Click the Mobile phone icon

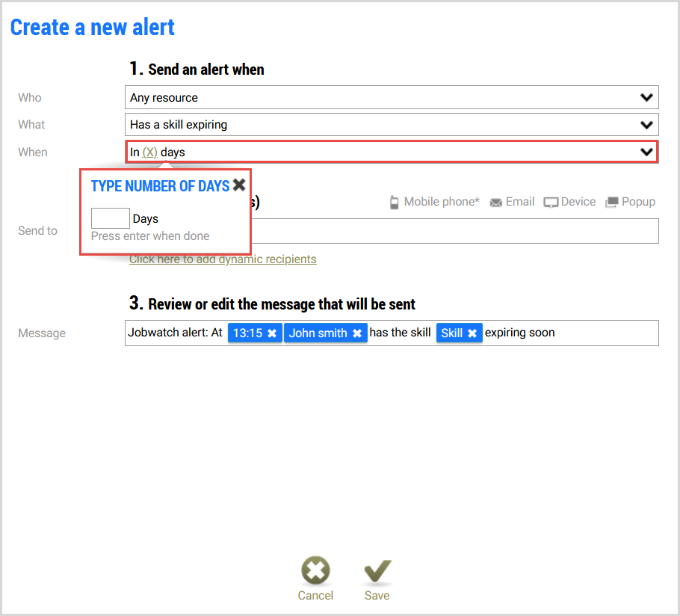(395, 202)
